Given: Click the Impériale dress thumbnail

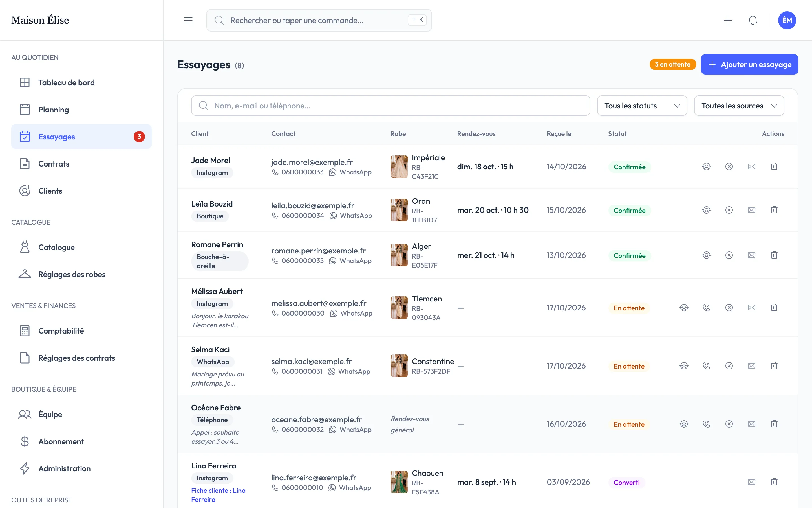Looking at the screenshot, I should click(x=399, y=166).
